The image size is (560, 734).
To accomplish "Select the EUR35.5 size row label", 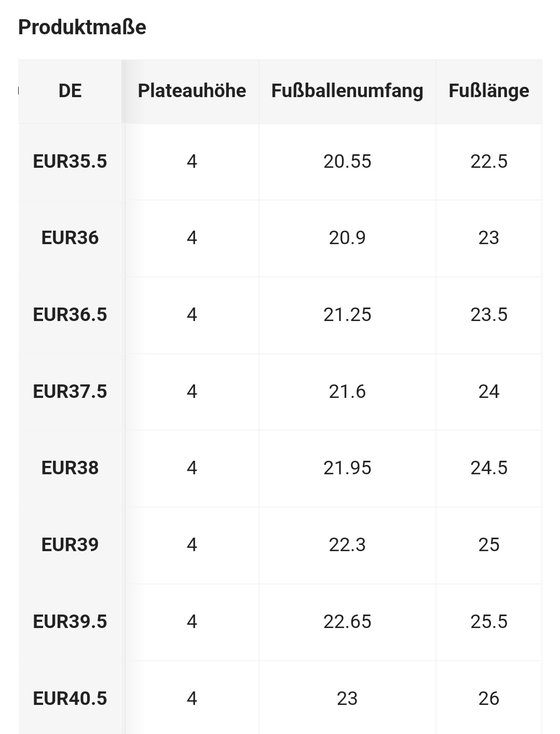I will tap(70, 162).
